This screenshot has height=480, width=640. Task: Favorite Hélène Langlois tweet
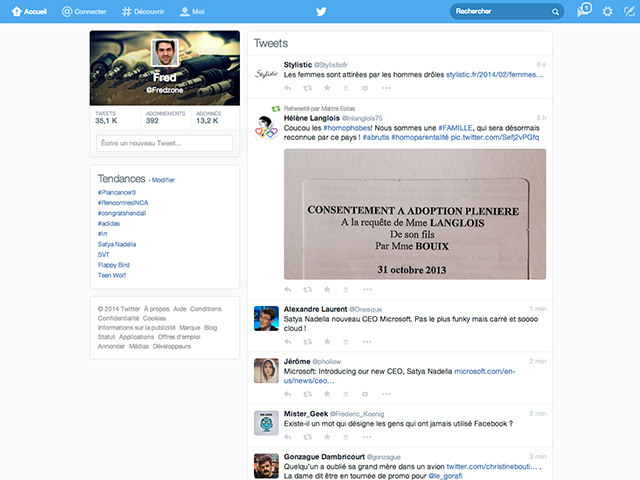[327, 289]
